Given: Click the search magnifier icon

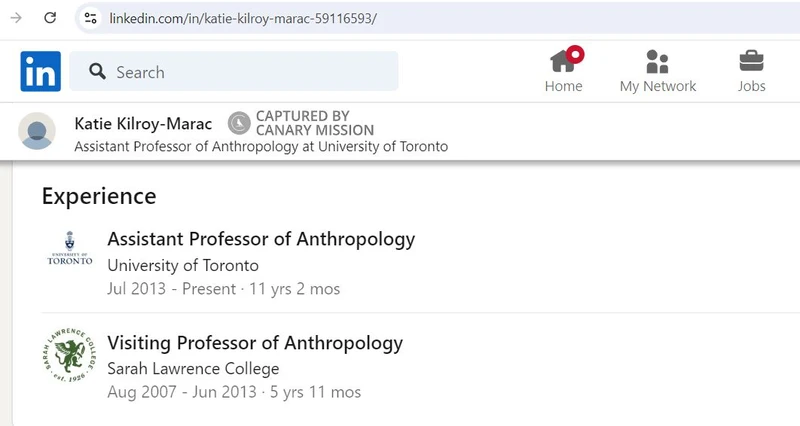Looking at the screenshot, I should tap(97, 72).
